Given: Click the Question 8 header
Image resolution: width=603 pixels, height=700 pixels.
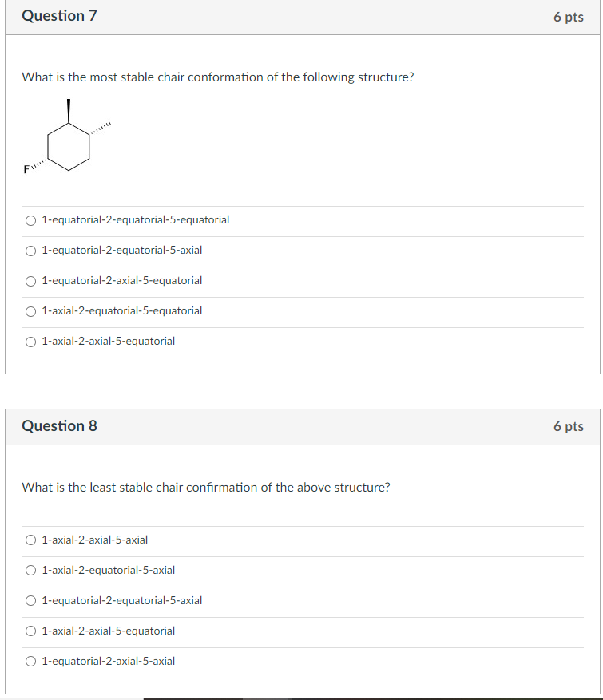Looking at the screenshot, I should (x=60, y=425).
